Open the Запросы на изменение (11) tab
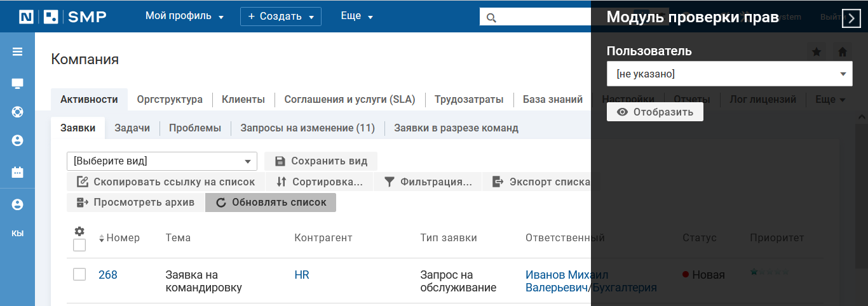 [308, 128]
